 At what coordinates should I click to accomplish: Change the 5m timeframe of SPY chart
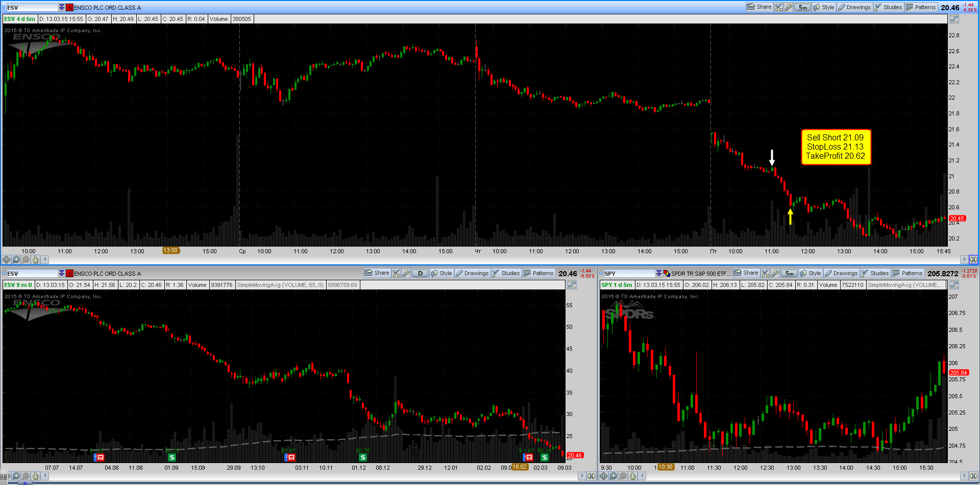(789, 273)
